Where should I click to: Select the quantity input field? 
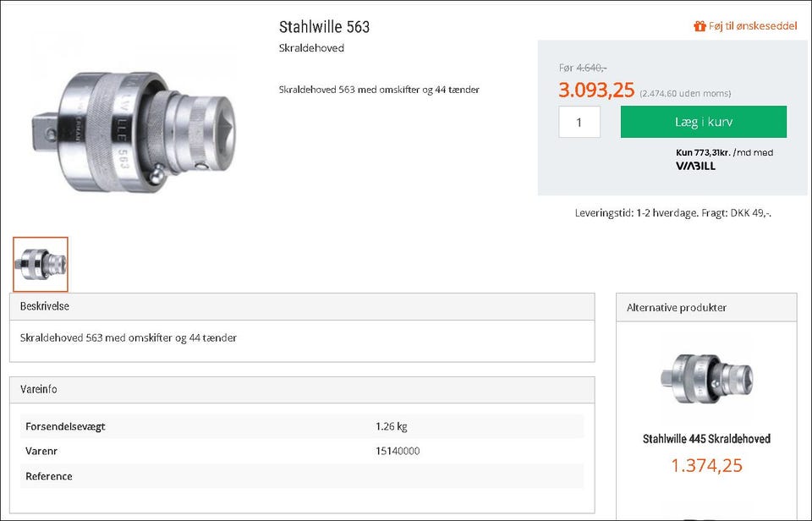[x=579, y=122]
